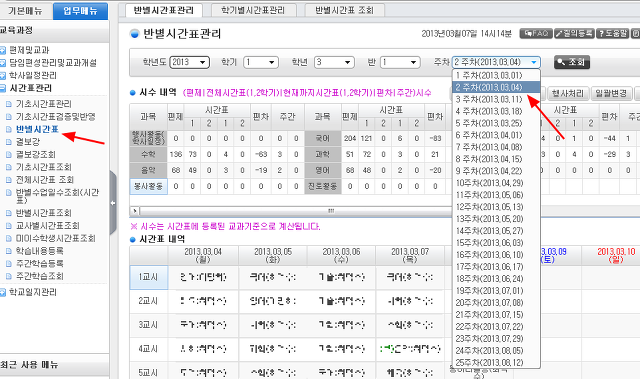This screenshot has height=379, width=640.
Task: Open 기초시간표검증및반영 menu item
Action: [x=56, y=117]
